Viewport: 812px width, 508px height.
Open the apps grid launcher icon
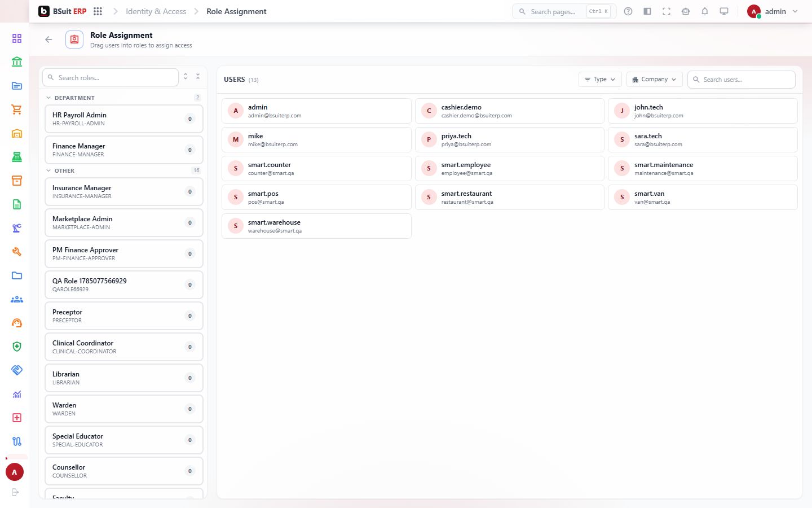(98, 11)
